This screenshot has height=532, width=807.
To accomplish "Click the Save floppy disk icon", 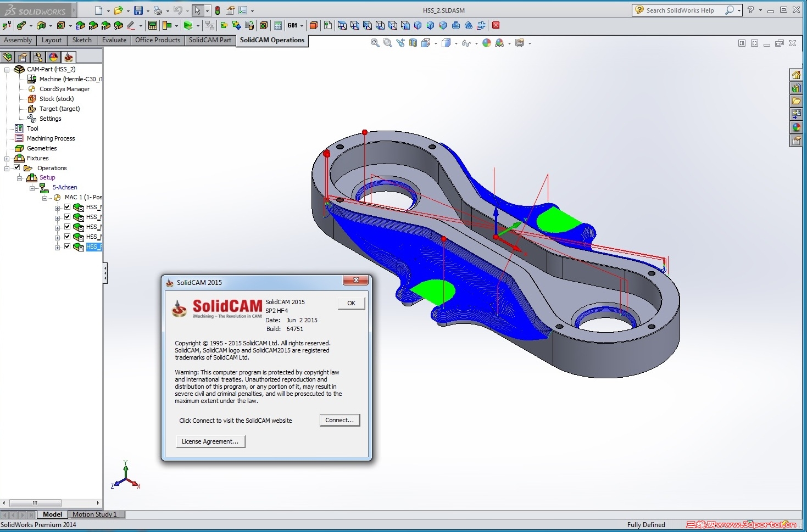I will (x=138, y=10).
